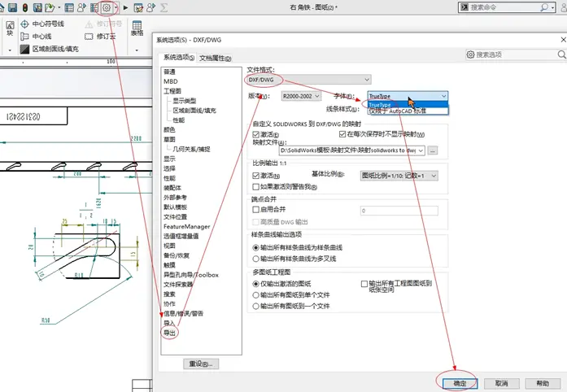567x392 pixels.
Task: Toggle 激活(E) mapping checkbox
Action: point(256,134)
